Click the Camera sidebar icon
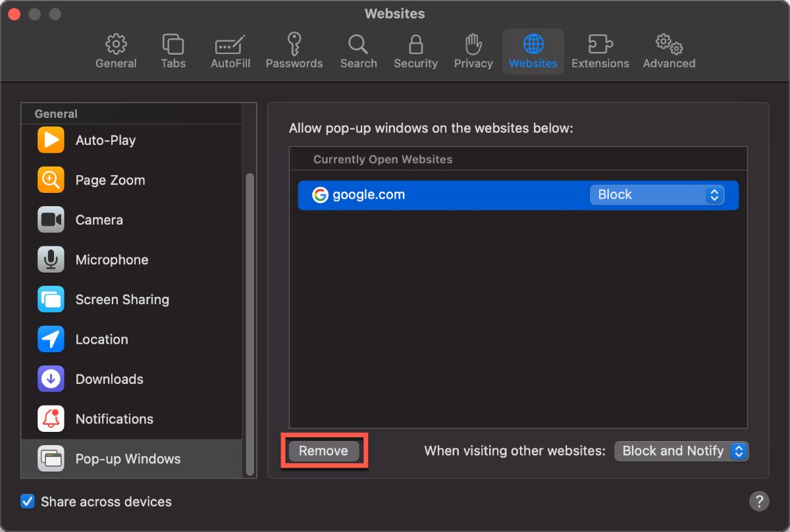This screenshot has width=790, height=532. (x=51, y=220)
